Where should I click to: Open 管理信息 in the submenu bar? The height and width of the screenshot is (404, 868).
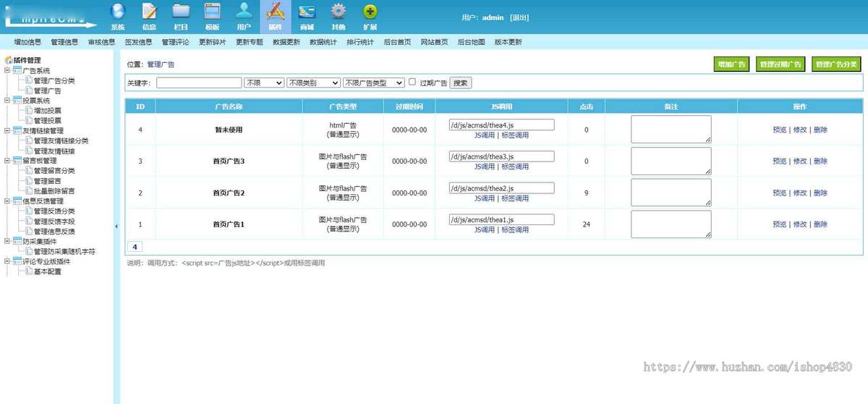64,42
